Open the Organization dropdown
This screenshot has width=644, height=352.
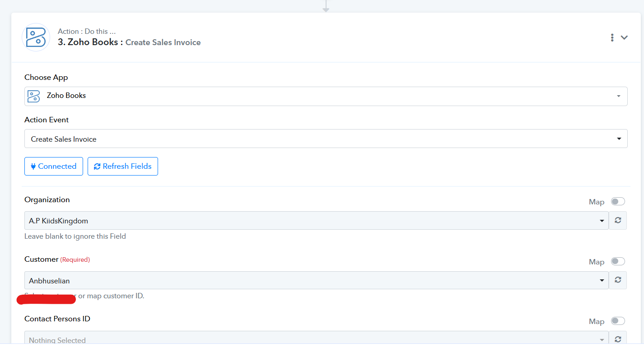(x=316, y=221)
